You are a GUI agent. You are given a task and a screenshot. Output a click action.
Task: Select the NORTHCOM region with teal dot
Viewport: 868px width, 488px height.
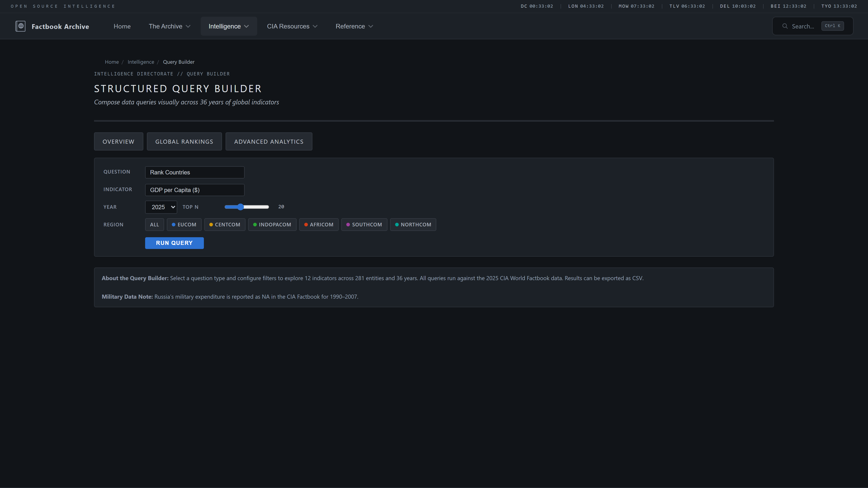pos(413,225)
